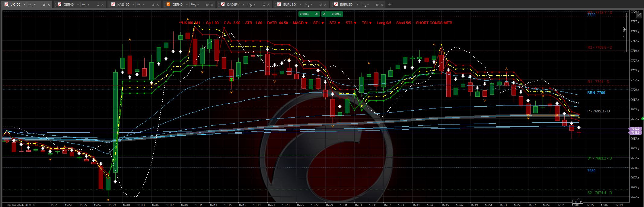Click the blue 7720 level label
The width and height of the screenshot is (644, 207).
point(591,15)
